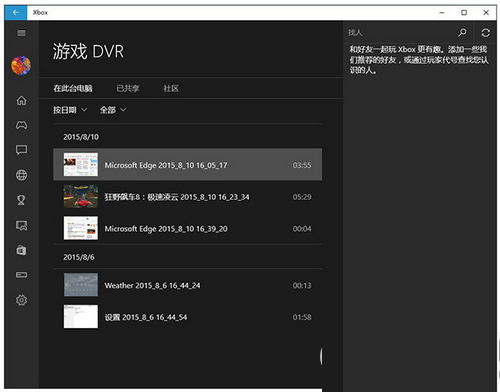Expand the 全部 filter dropdown
The width and height of the screenshot is (500, 392).
tap(113, 110)
